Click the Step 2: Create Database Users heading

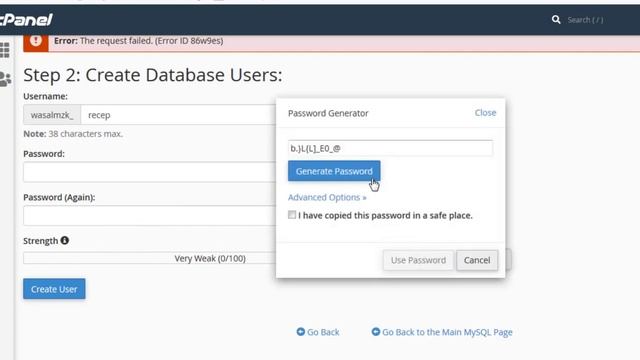point(153,75)
